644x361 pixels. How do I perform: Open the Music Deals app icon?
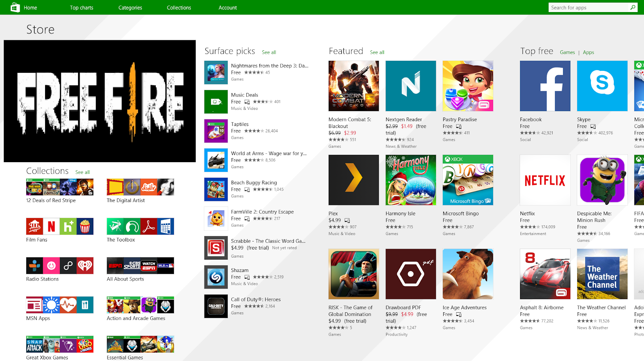click(216, 102)
